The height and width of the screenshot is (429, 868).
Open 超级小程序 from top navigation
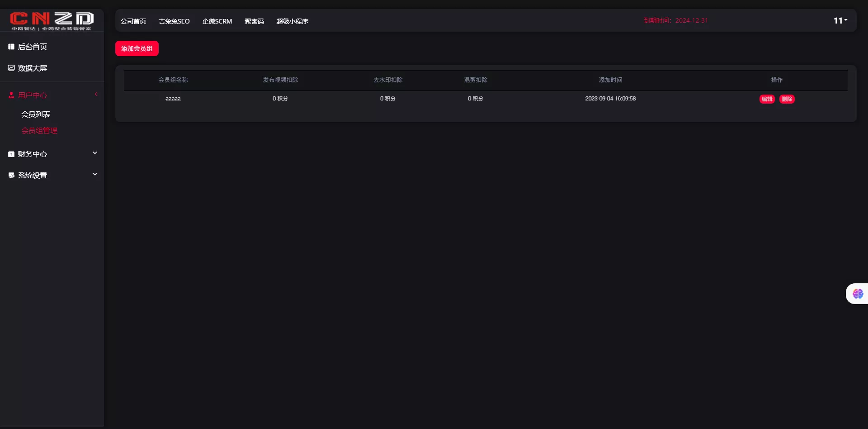pyautogui.click(x=292, y=21)
